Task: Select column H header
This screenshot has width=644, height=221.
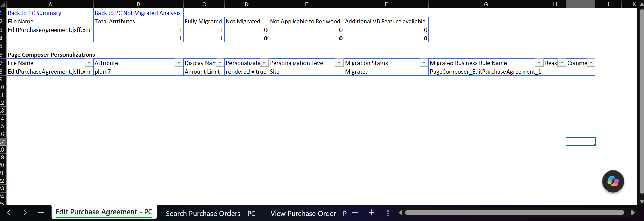Action: click(x=555, y=4)
